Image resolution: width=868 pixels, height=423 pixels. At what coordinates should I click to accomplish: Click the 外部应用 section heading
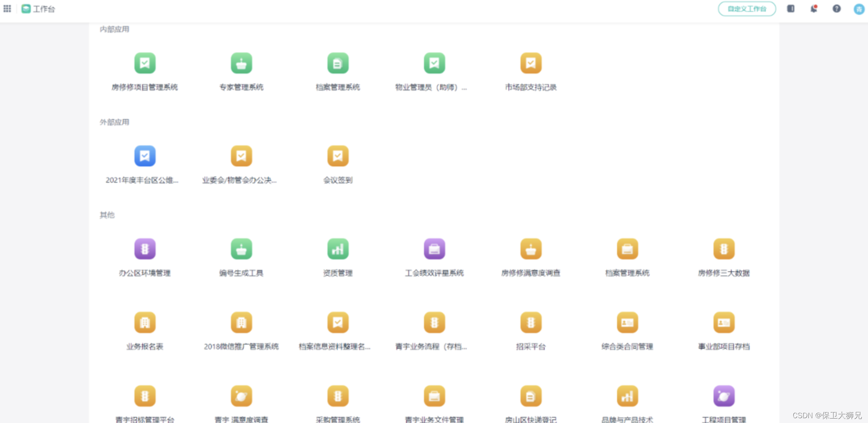114,122
